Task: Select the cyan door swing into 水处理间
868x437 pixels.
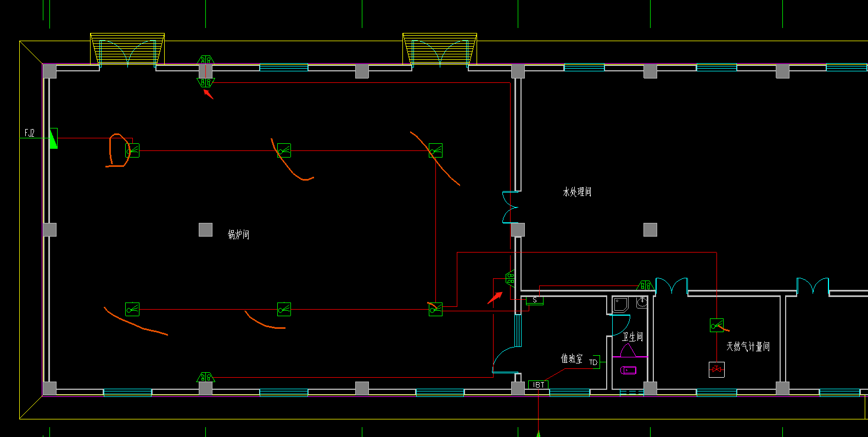Action: 510,207
